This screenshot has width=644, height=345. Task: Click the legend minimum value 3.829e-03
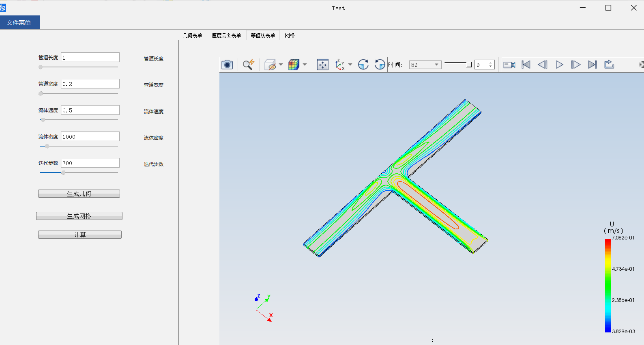point(624,332)
